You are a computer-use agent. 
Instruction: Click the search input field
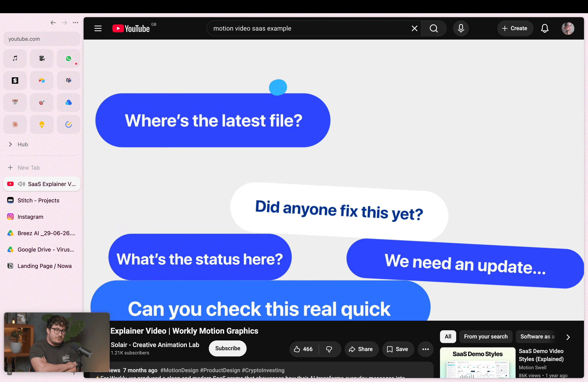click(x=309, y=28)
